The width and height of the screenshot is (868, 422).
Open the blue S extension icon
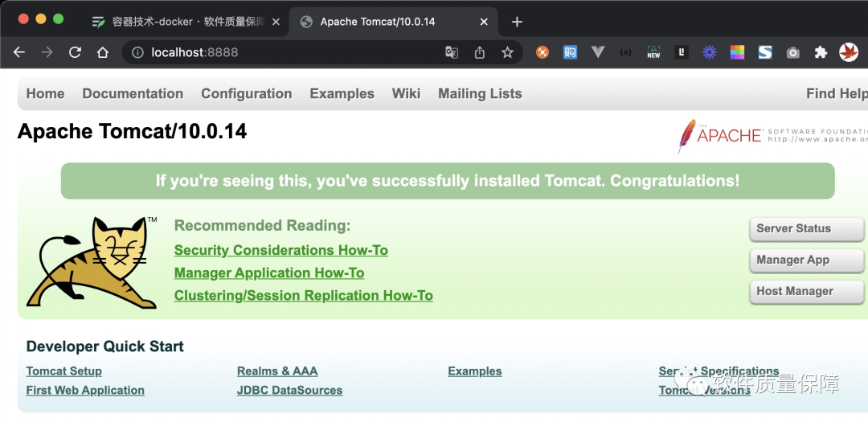click(765, 52)
